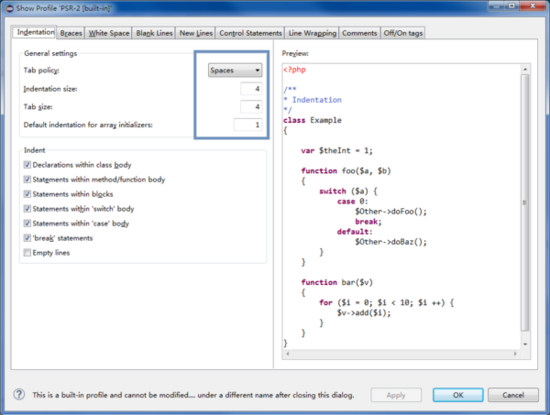Click the preview vertical scrollbar thumb

(x=525, y=202)
